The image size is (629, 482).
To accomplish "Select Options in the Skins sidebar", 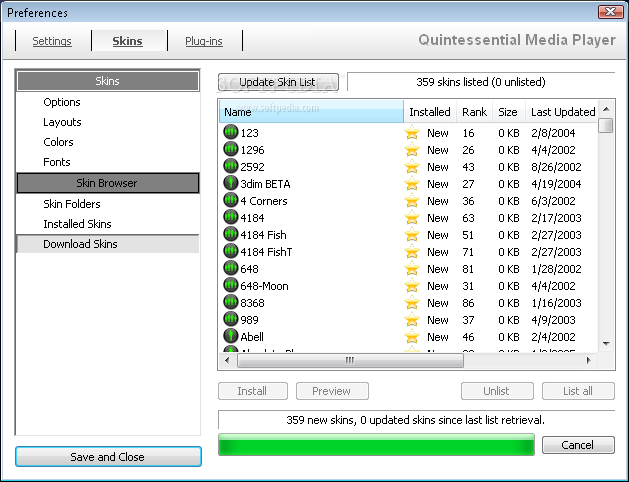I will [62, 102].
